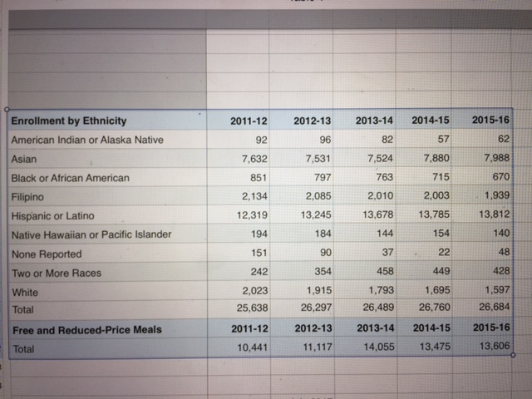Screen dimensions: 532x399
Task: Click the 2015-16 header in the Enrollment row
Action: point(490,121)
